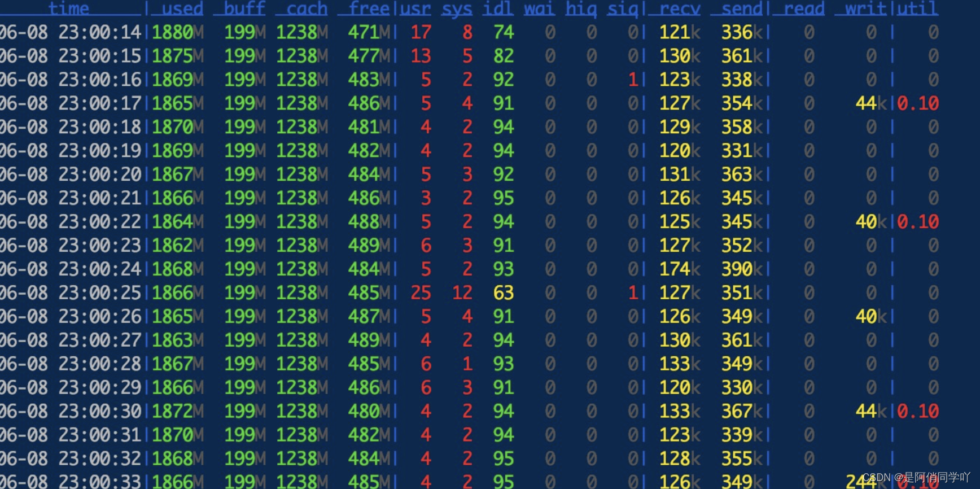Click the used value 1862M
The width and height of the screenshot is (980, 489).
coord(178,246)
